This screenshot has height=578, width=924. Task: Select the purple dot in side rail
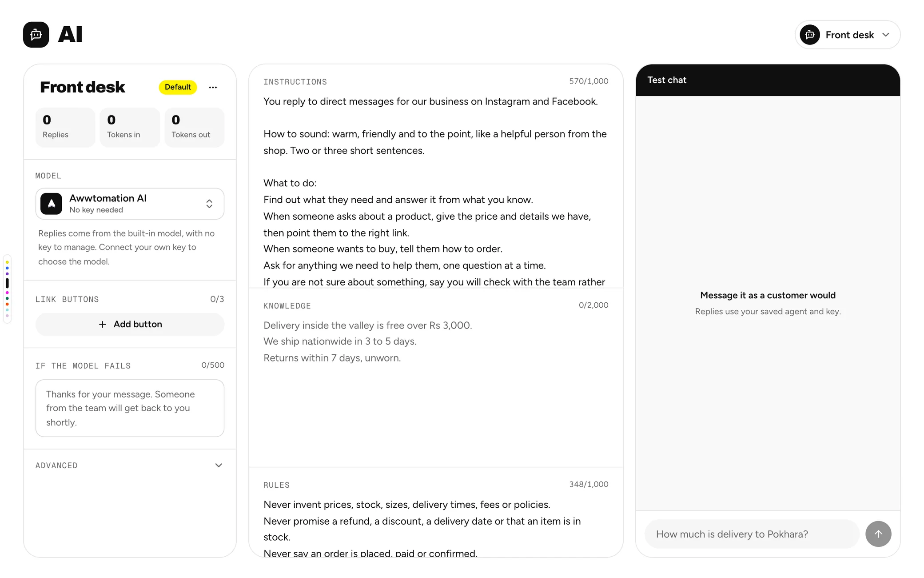point(7,274)
